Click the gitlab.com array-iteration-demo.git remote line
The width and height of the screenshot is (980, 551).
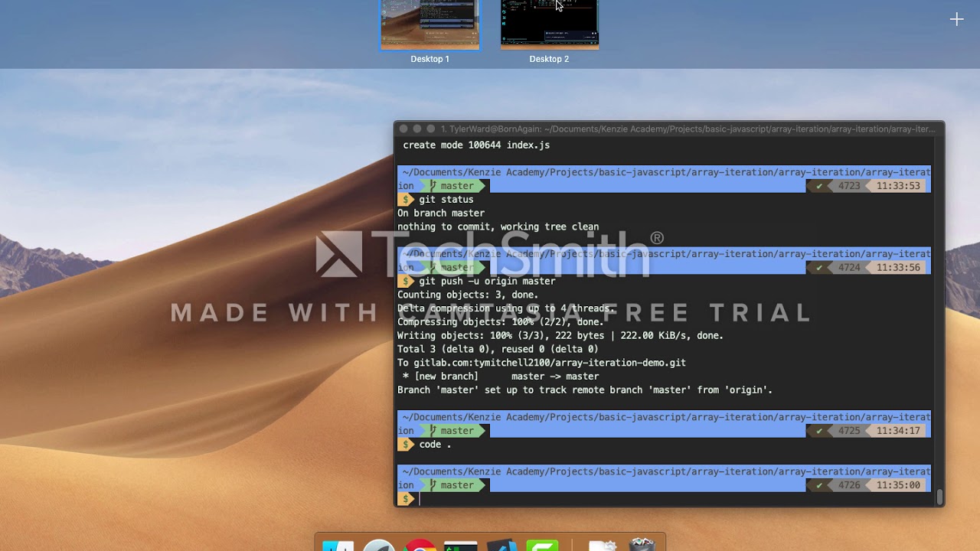point(541,364)
